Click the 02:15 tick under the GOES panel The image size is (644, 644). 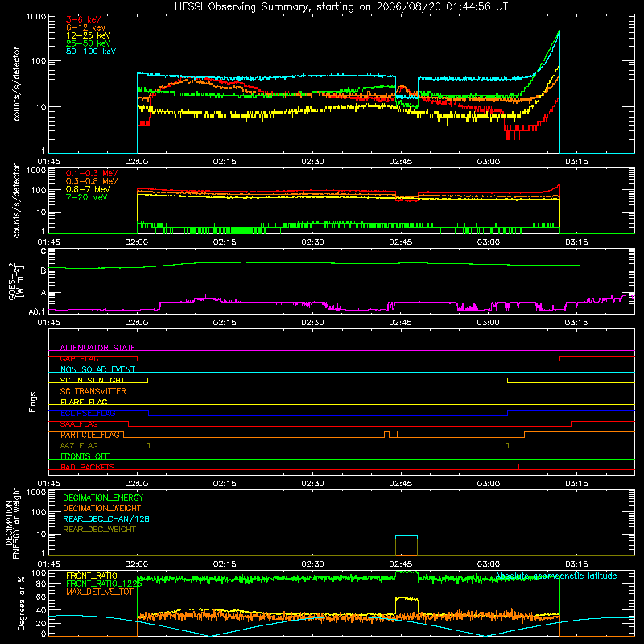click(225, 323)
